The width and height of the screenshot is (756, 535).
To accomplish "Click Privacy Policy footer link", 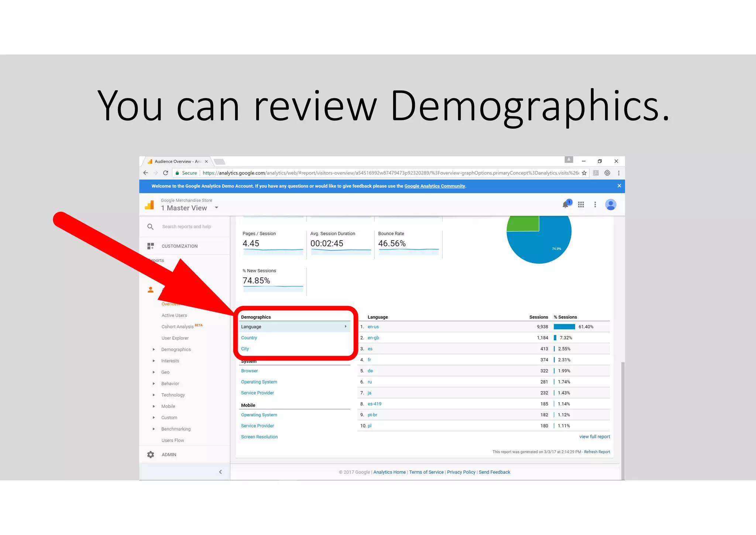I will [x=461, y=472].
